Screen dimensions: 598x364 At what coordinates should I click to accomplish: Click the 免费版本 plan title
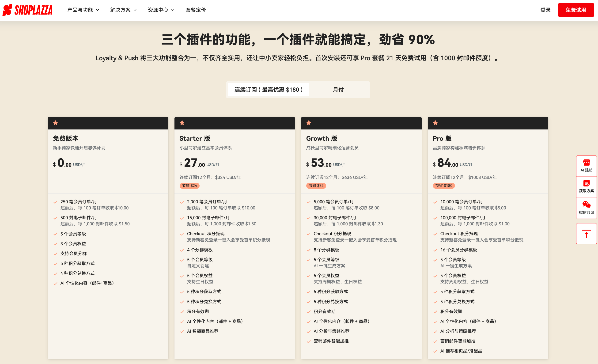click(x=65, y=139)
